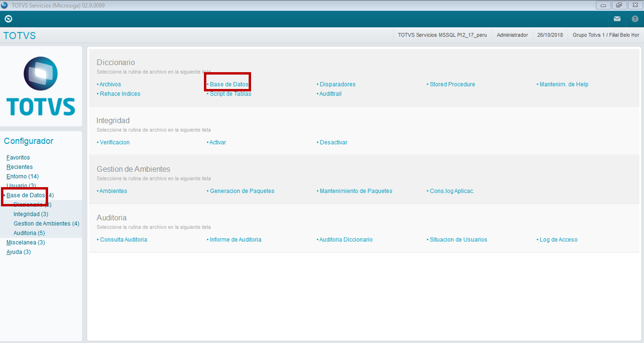Expand Ayuda (3) menu
644x343 pixels.
click(x=18, y=252)
